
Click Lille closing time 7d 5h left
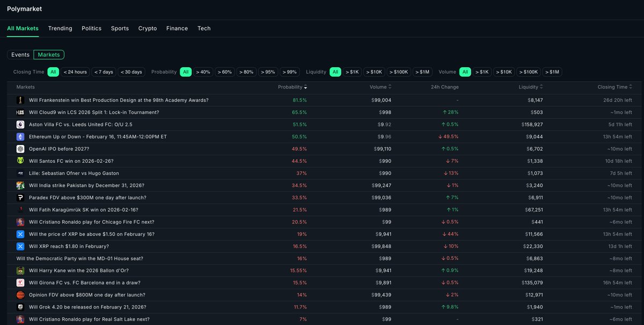tap(619, 173)
